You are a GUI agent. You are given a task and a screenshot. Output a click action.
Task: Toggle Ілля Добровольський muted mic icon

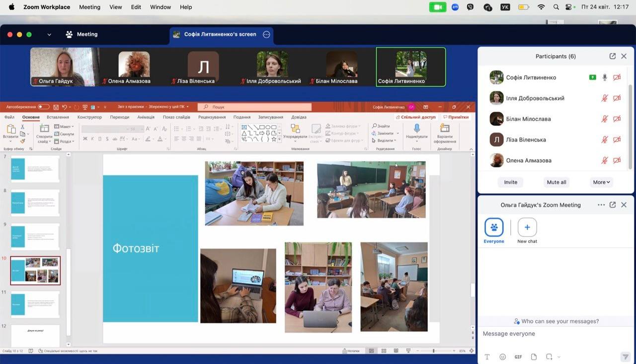point(605,98)
